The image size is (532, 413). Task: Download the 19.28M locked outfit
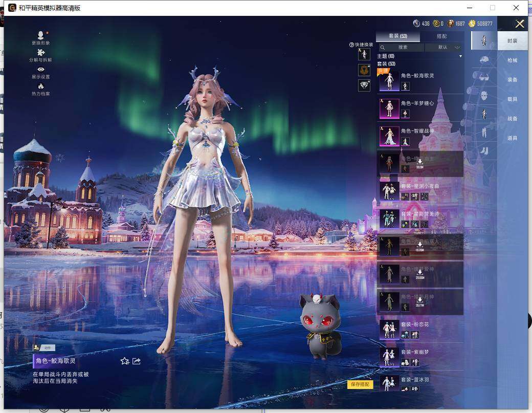click(419, 246)
